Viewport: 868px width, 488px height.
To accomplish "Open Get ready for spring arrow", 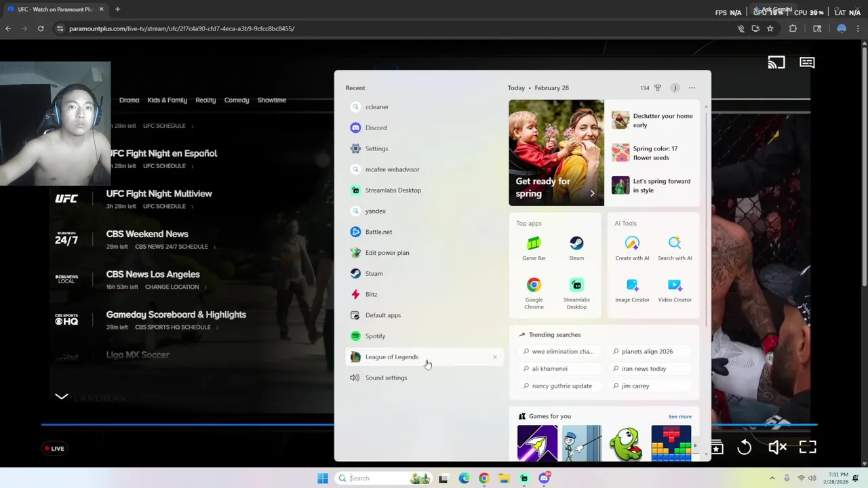I will tap(592, 194).
